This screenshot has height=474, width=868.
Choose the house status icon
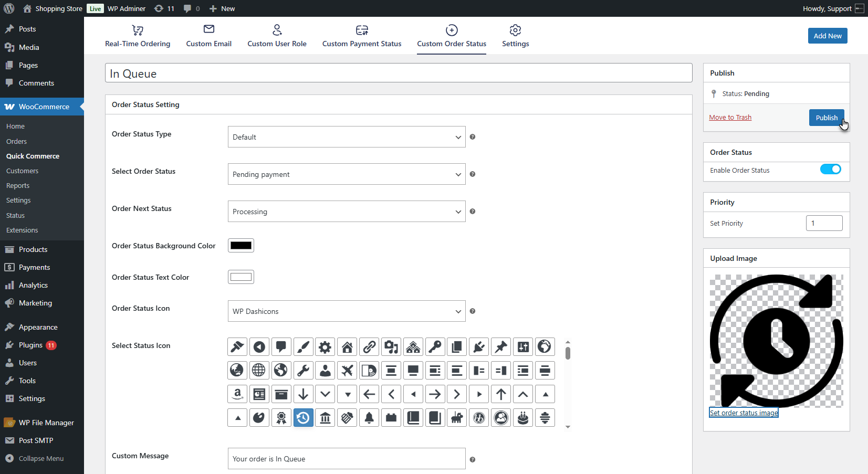click(x=347, y=347)
